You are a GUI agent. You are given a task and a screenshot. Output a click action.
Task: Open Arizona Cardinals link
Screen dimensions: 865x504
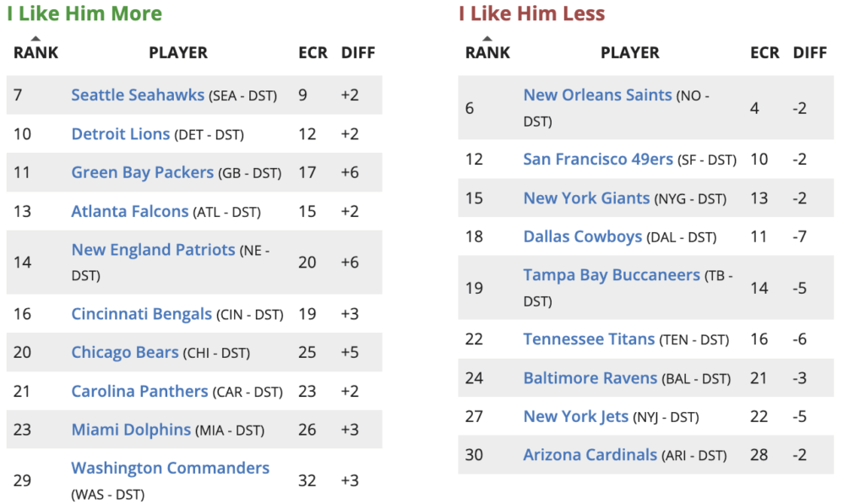590,455
